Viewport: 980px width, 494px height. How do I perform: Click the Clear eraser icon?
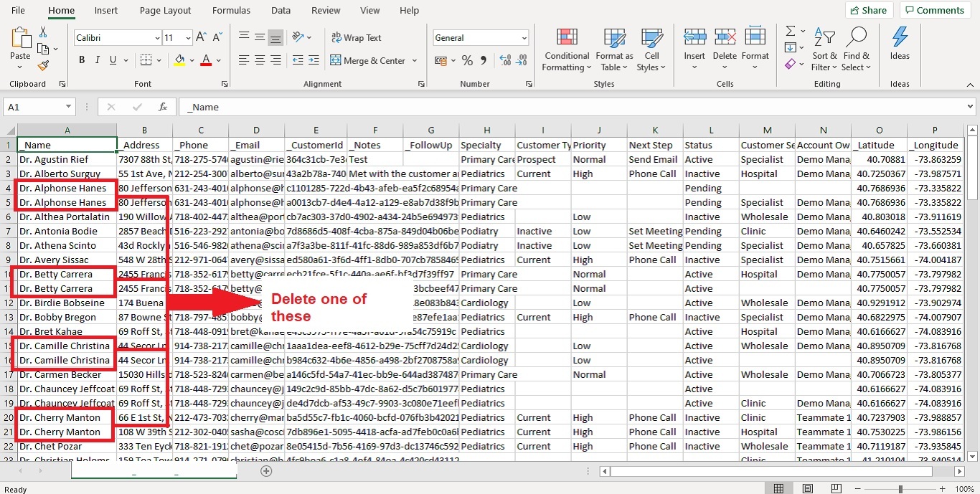coord(791,65)
